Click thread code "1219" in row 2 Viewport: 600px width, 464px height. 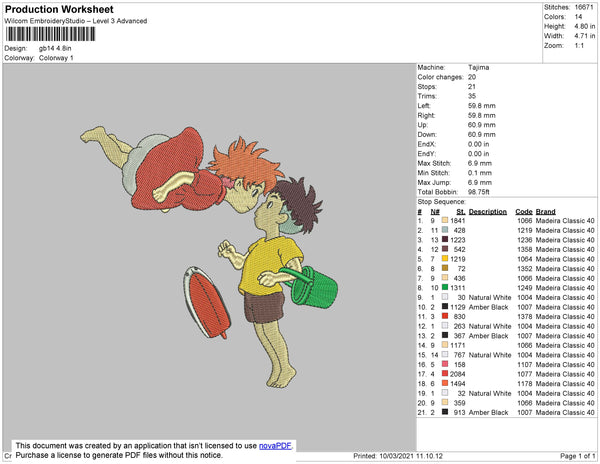click(x=525, y=230)
